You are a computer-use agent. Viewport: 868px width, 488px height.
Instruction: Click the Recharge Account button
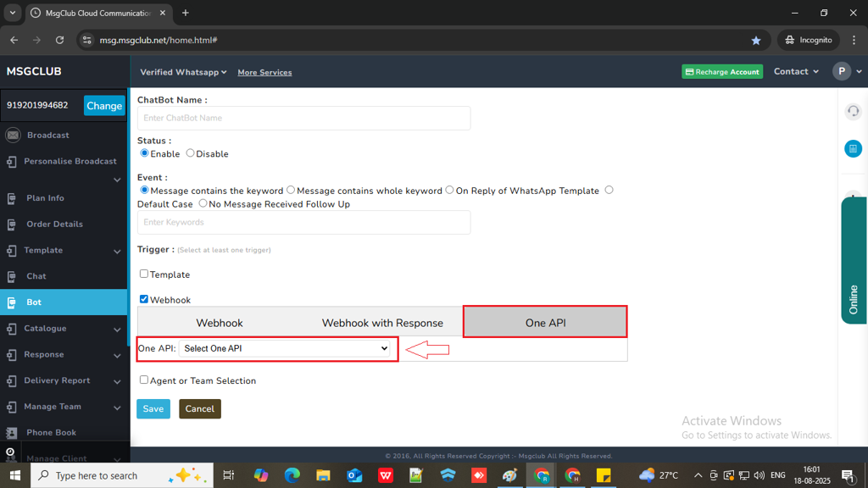coord(722,72)
